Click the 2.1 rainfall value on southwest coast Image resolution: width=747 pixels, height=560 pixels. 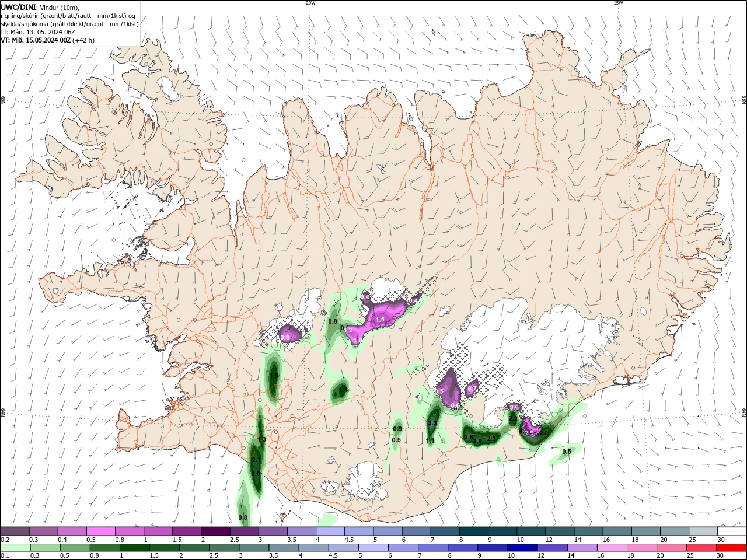tap(256, 460)
